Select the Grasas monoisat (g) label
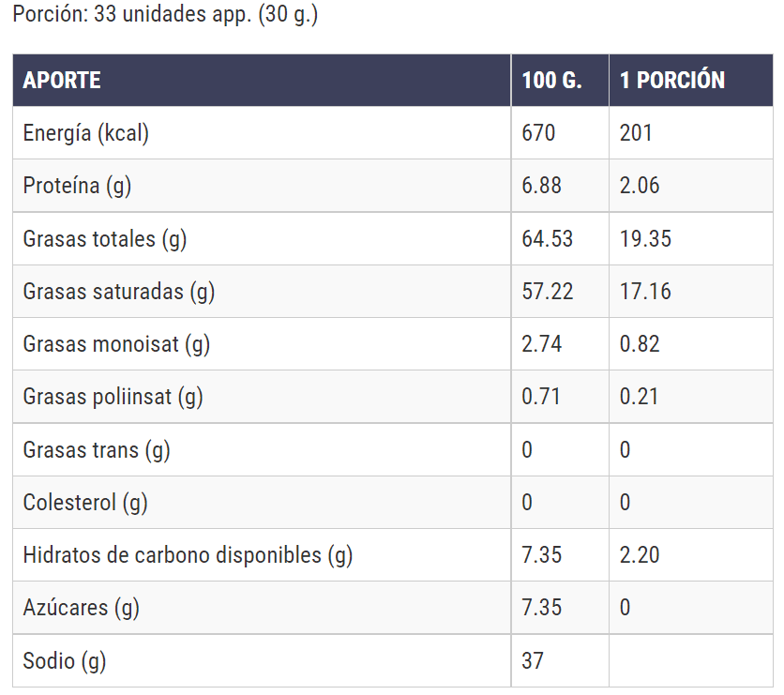Viewport: 784px width, 695px height. point(116,344)
